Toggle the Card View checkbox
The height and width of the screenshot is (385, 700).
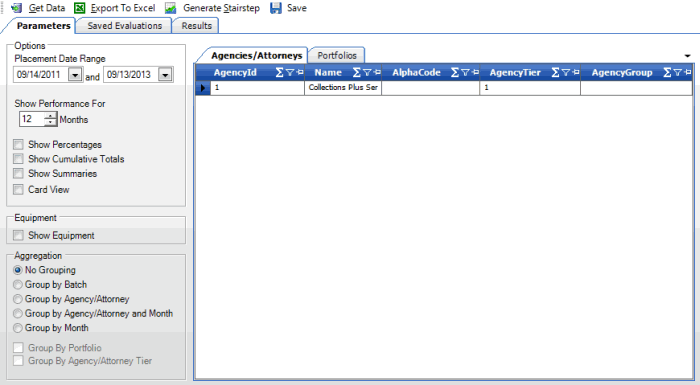(x=18, y=189)
